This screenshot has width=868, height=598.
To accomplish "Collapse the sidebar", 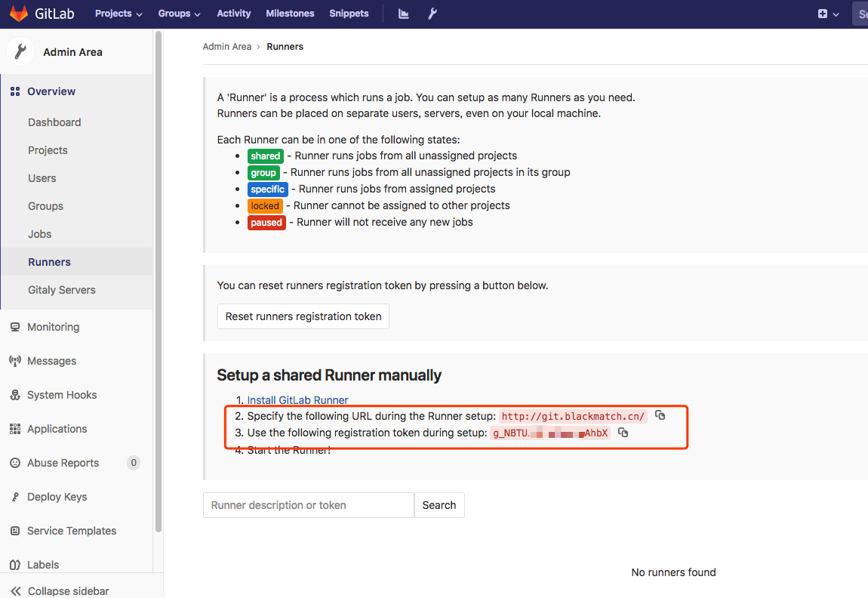I will 60,590.
